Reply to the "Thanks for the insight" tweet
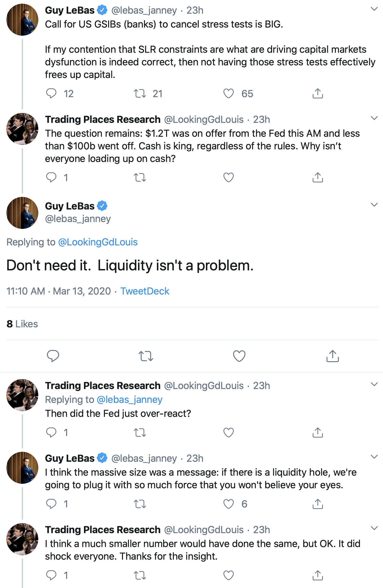The width and height of the screenshot is (383, 588). pos(51,575)
